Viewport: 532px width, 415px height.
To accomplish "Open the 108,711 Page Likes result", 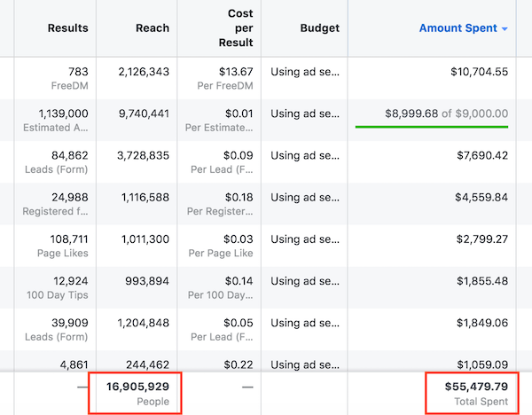I will [x=69, y=239].
